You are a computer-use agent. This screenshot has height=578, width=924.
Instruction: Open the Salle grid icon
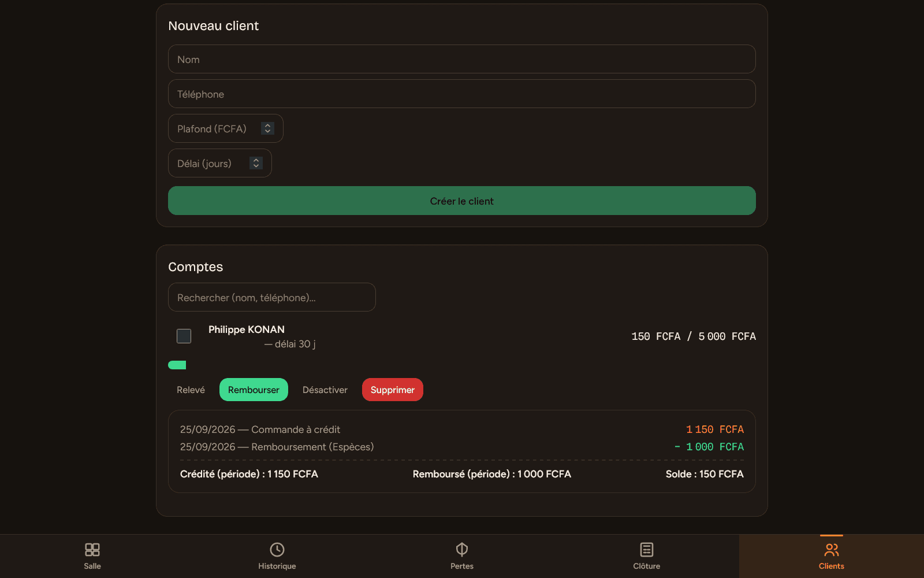coord(92,550)
